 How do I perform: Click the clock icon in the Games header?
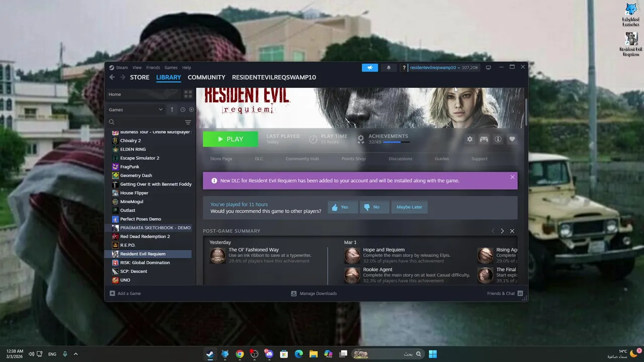tap(183, 110)
